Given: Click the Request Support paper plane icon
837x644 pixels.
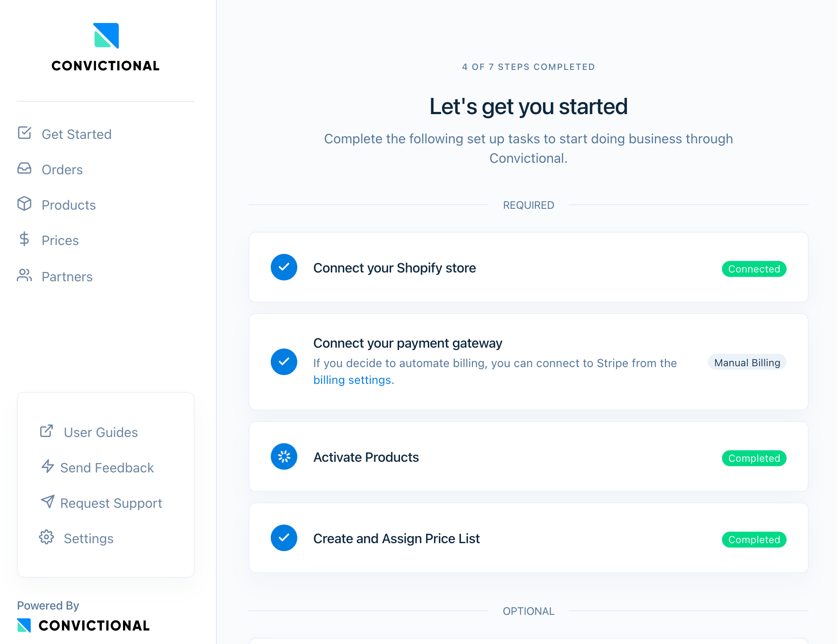Looking at the screenshot, I should pos(47,502).
